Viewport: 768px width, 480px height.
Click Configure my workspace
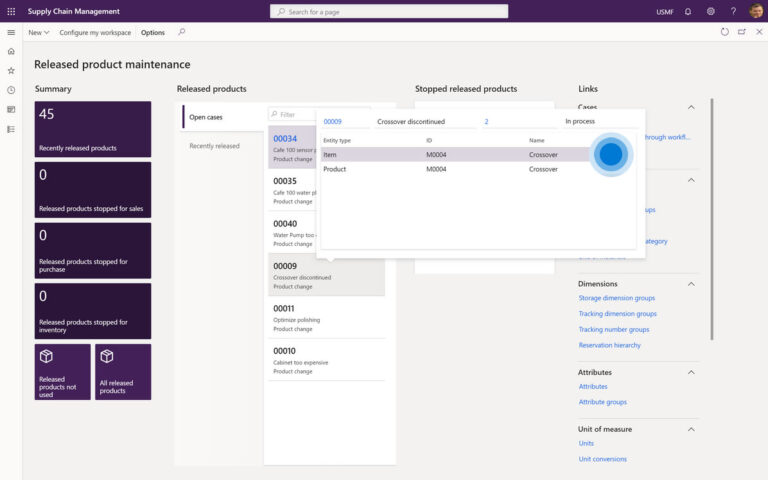point(95,32)
